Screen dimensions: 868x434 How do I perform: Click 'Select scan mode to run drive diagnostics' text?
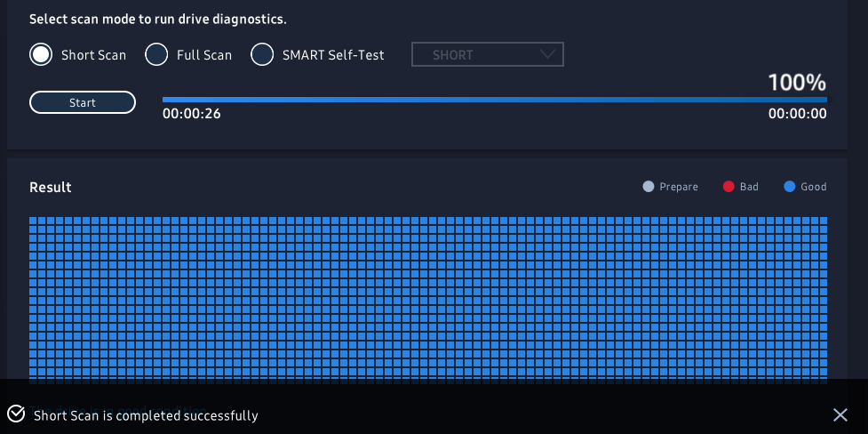(158, 20)
